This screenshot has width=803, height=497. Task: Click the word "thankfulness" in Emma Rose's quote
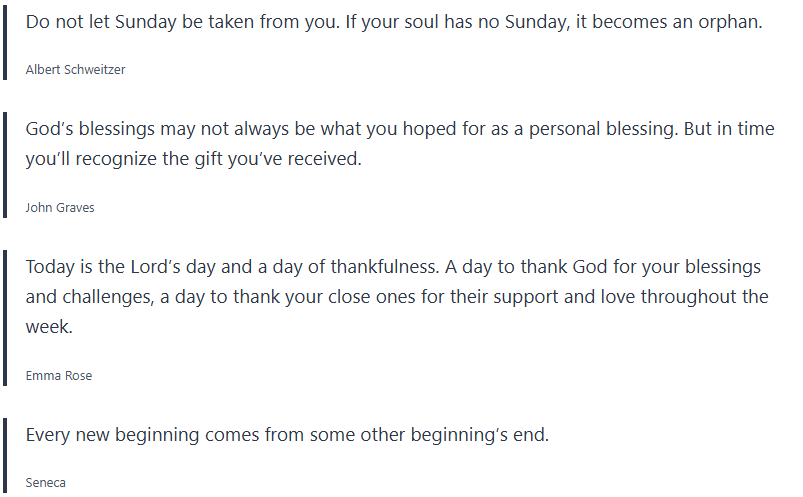coord(368,267)
